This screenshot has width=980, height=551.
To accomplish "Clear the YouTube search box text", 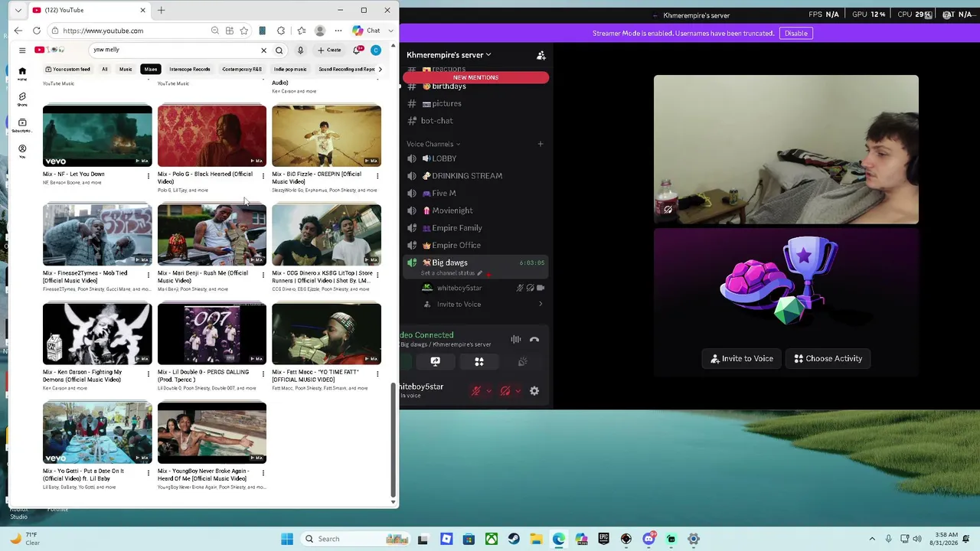I will coord(264,51).
